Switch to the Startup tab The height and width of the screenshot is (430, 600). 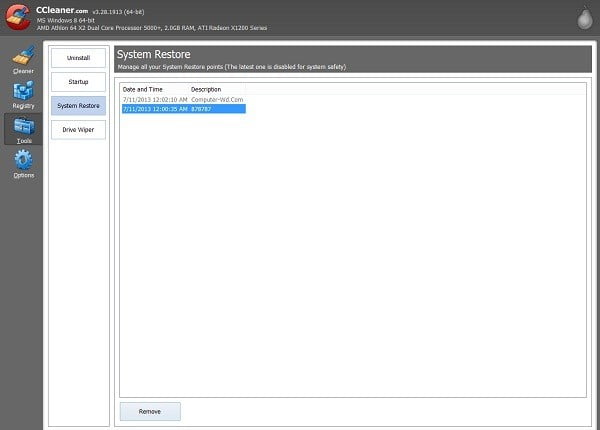78,82
